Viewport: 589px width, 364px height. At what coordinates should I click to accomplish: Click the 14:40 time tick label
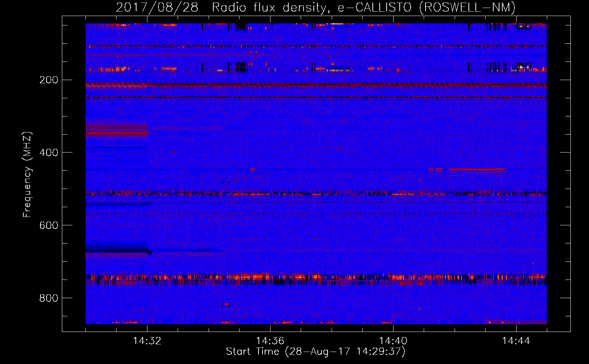point(393,341)
